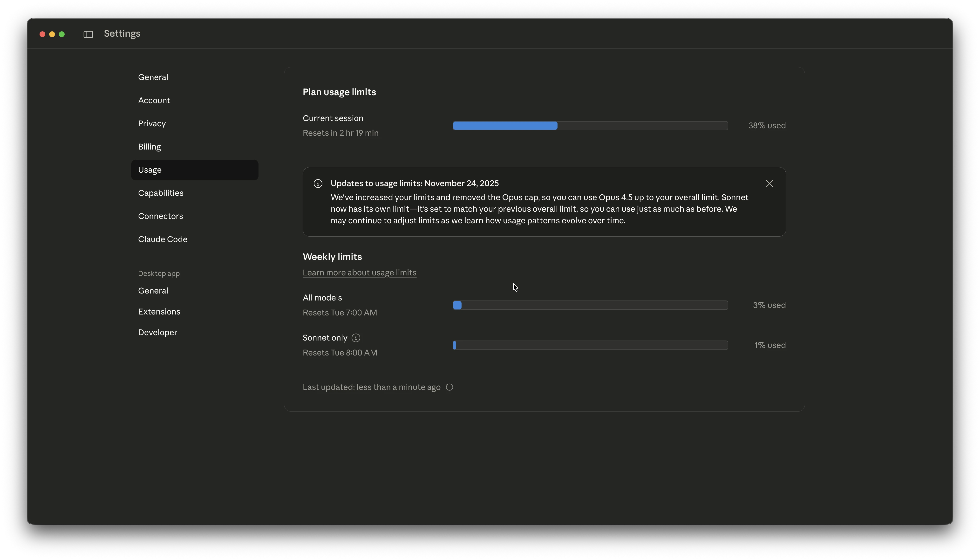This screenshot has width=980, height=560.
Task: Toggle the sidebar panel icon
Action: click(88, 35)
